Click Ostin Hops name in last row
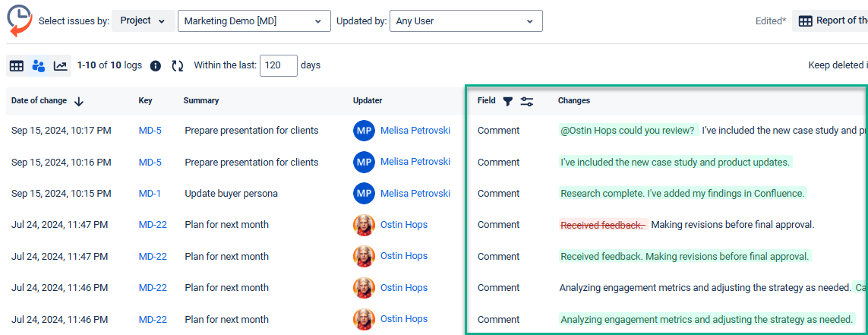Viewport: 868px width, 335px height. [x=404, y=319]
